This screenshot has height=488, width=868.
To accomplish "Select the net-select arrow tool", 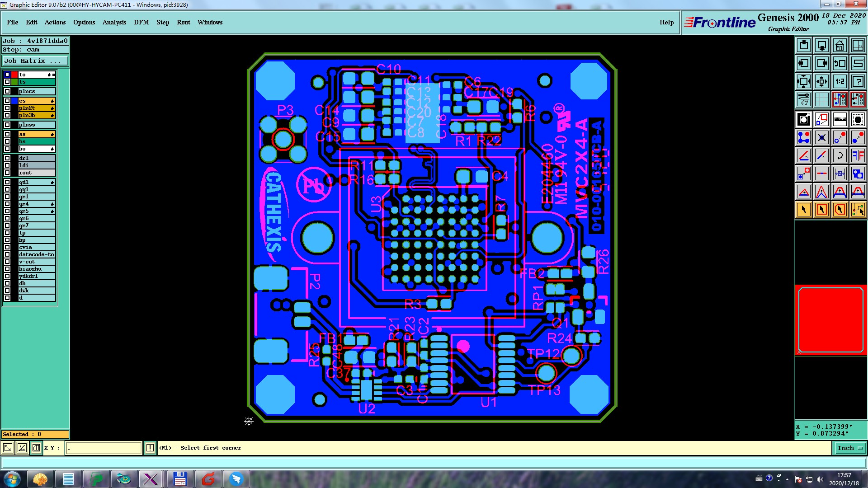I will click(x=858, y=210).
